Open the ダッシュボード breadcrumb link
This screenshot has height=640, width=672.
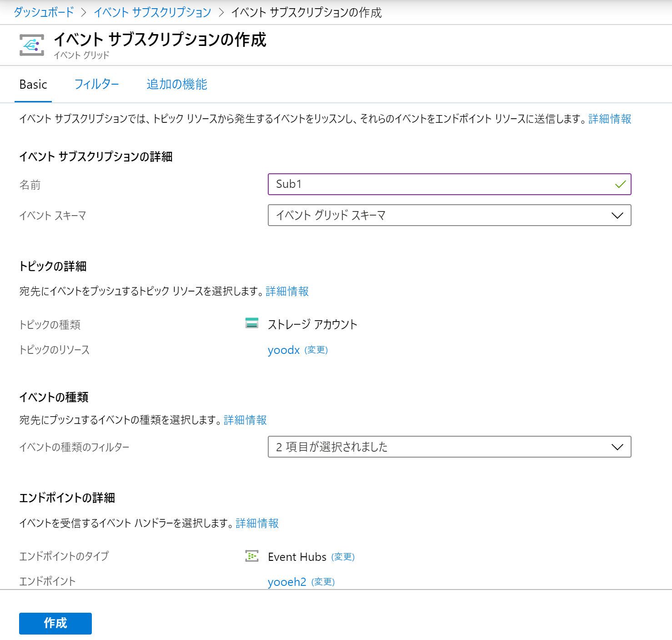[x=44, y=12]
